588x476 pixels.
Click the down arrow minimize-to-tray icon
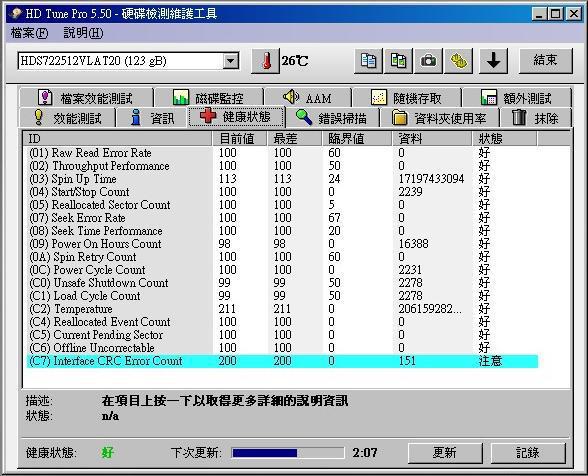tap(494, 61)
